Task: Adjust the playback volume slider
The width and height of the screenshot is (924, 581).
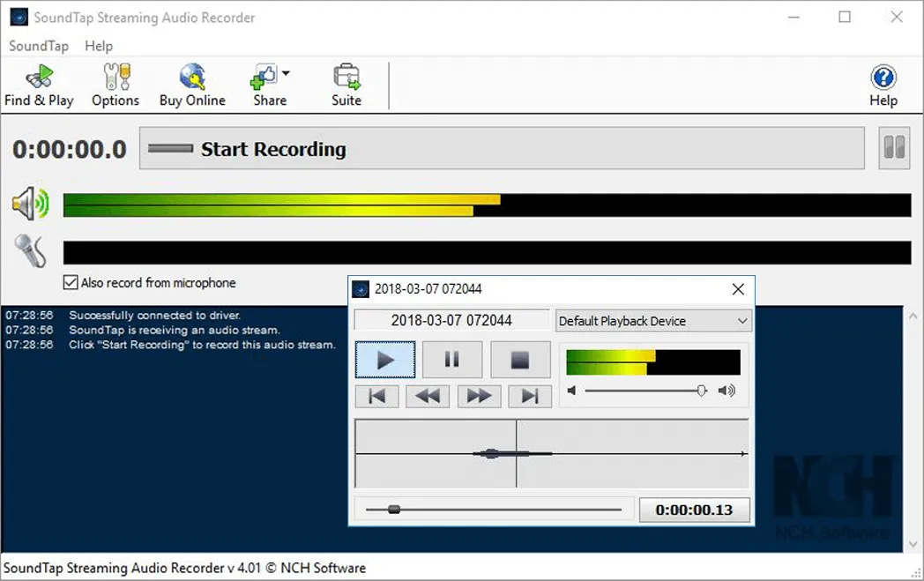Action: tap(701, 390)
